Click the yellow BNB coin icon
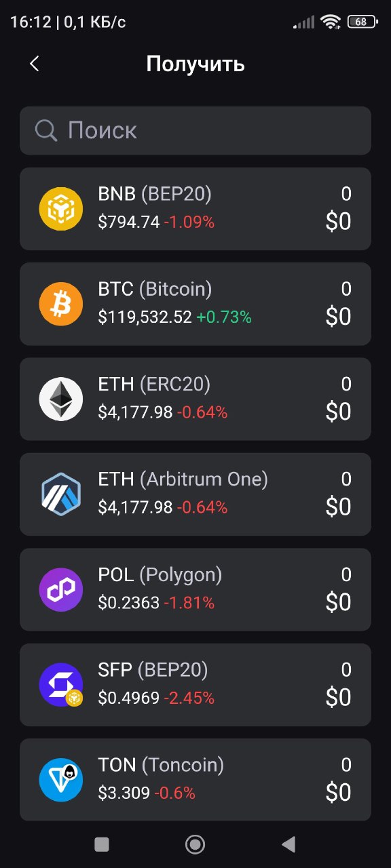391x868 pixels. [x=61, y=209]
